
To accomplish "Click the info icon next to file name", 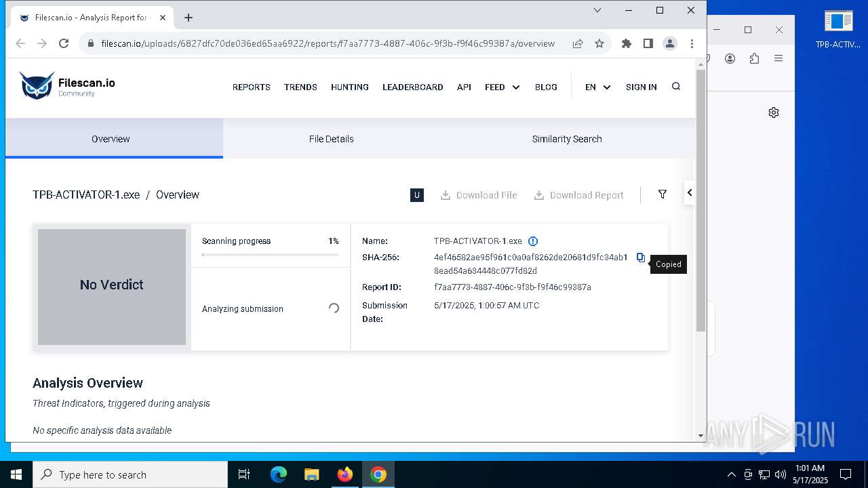I will (533, 241).
